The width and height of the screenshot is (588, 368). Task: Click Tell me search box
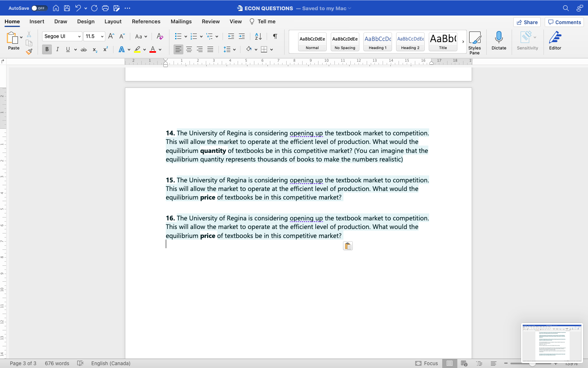pyautogui.click(x=263, y=21)
